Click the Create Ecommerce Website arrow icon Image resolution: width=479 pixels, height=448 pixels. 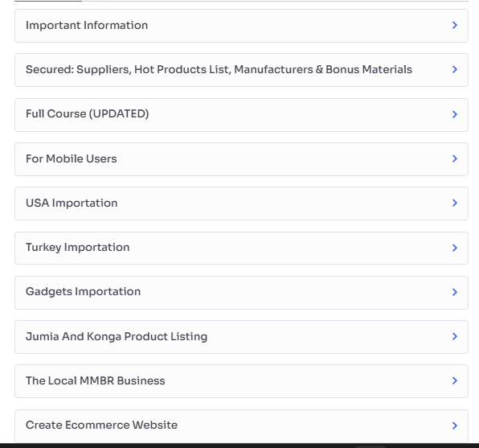pyautogui.click(x=455, y=425)
